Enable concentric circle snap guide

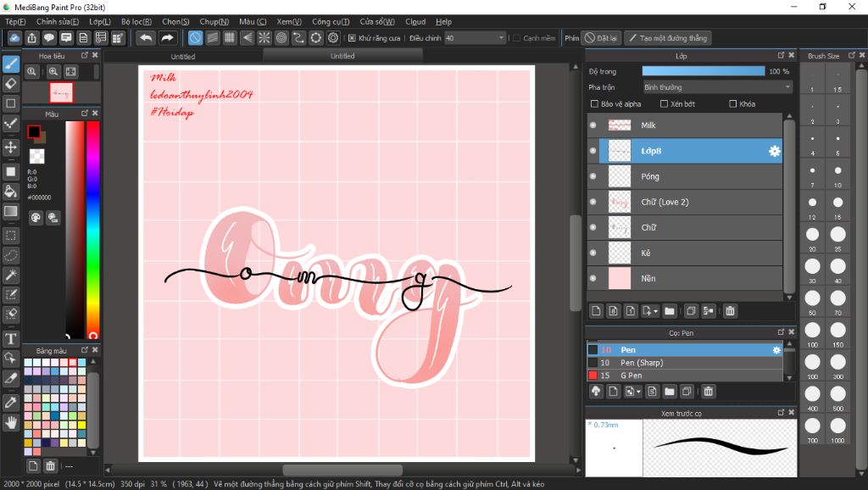281,37
